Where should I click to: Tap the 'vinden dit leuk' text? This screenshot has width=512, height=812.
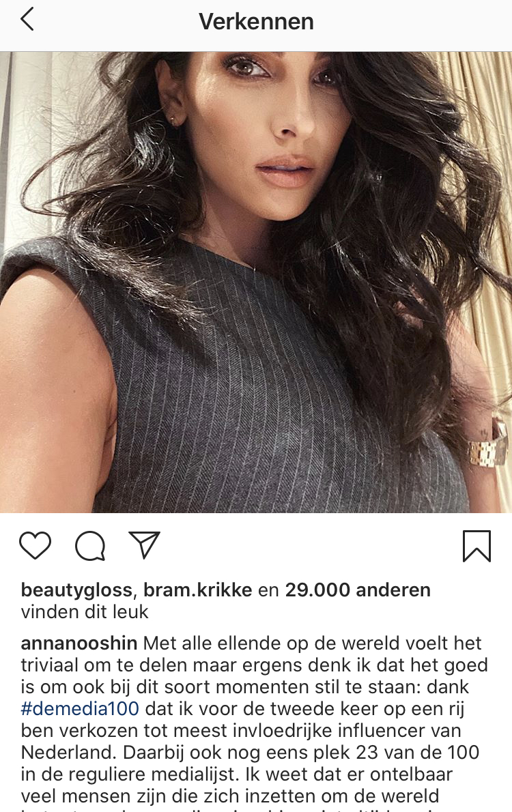(85, 612)
